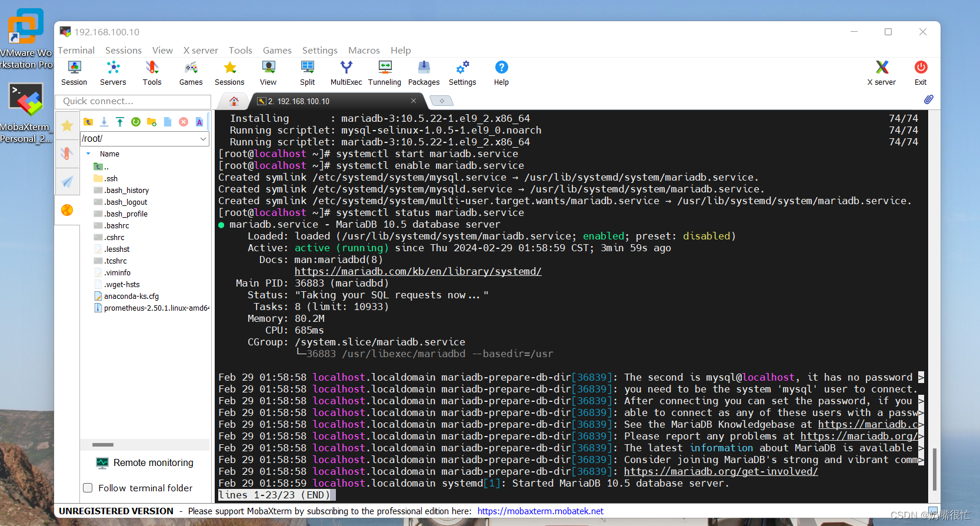The image size is (980, 526).
Task: Open the Games toolbar icon
Action: point(191,73)
